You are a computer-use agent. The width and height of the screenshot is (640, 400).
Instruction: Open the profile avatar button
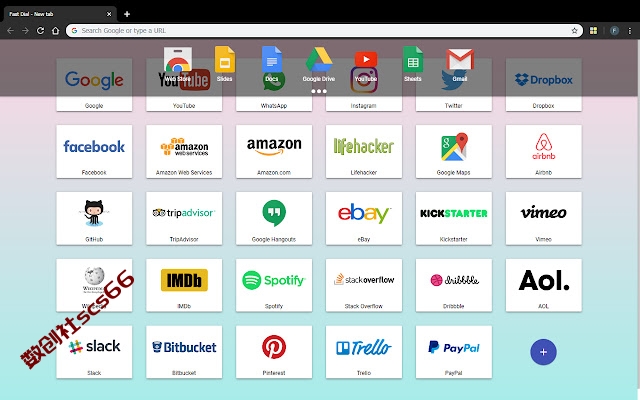pos(614,31)
